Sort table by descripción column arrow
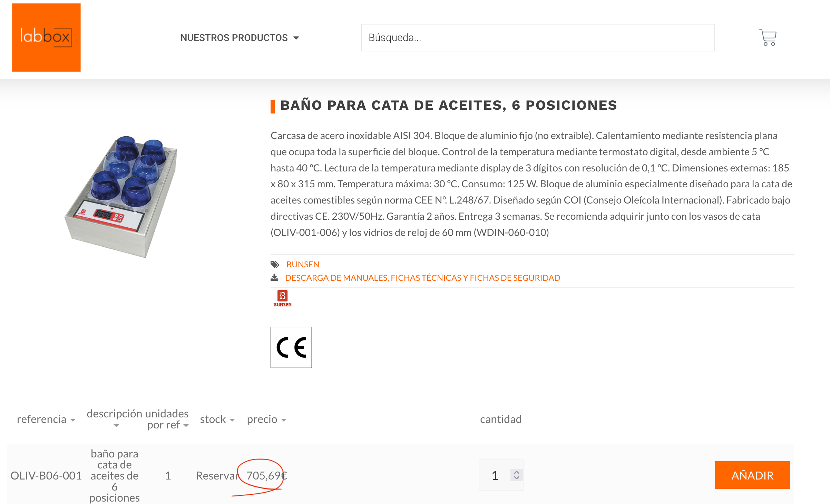 click(x=116, y=426)
